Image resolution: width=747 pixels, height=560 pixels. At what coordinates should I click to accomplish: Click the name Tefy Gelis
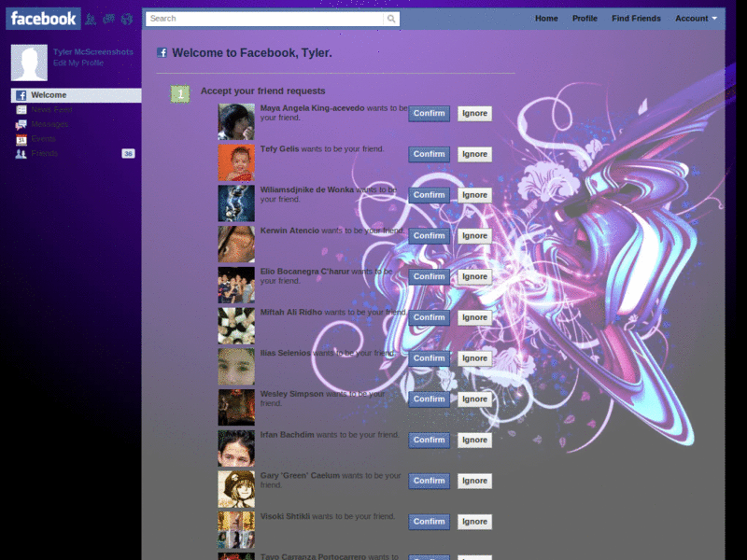pos(279,149)
